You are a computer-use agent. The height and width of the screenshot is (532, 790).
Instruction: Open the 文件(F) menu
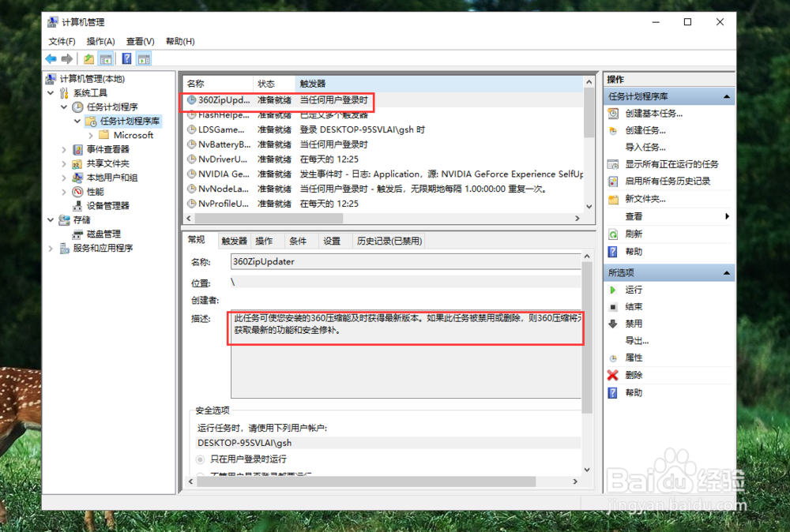click(x=62, y=41)
